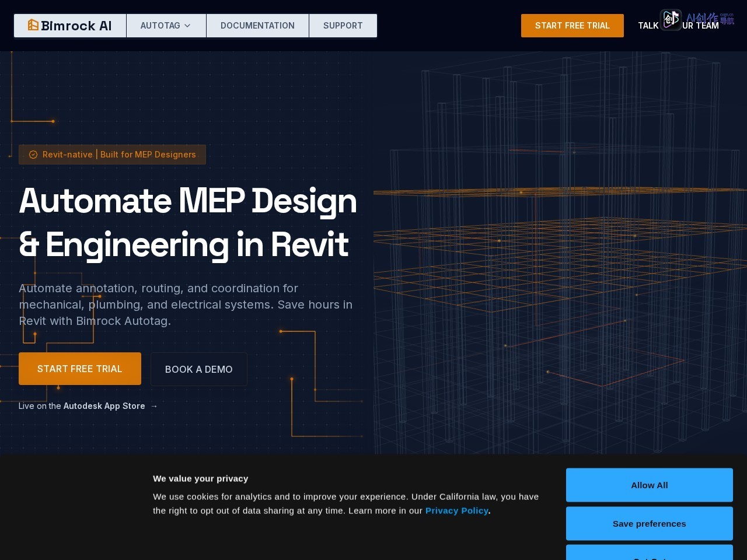Viewport: 747px width, 560px height.
Task: Open the Autodesk App Store link
Action: (x=104, y=406)
